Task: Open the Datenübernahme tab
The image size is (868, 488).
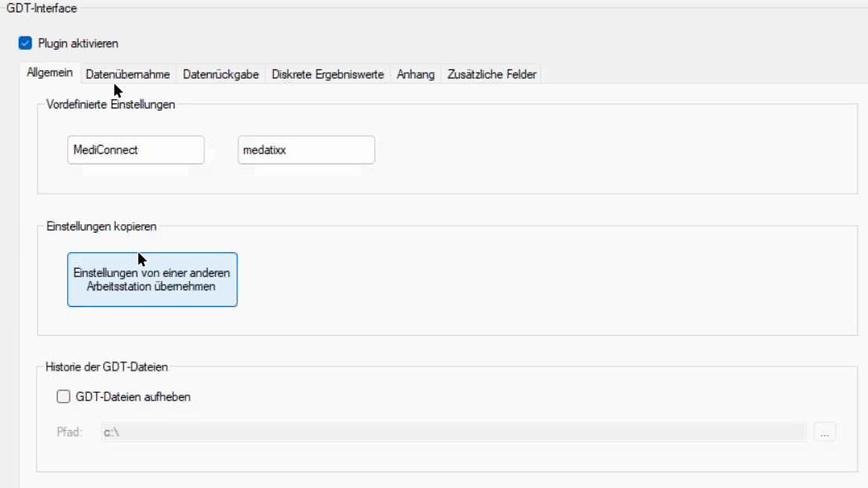Action: coord(127,74)
